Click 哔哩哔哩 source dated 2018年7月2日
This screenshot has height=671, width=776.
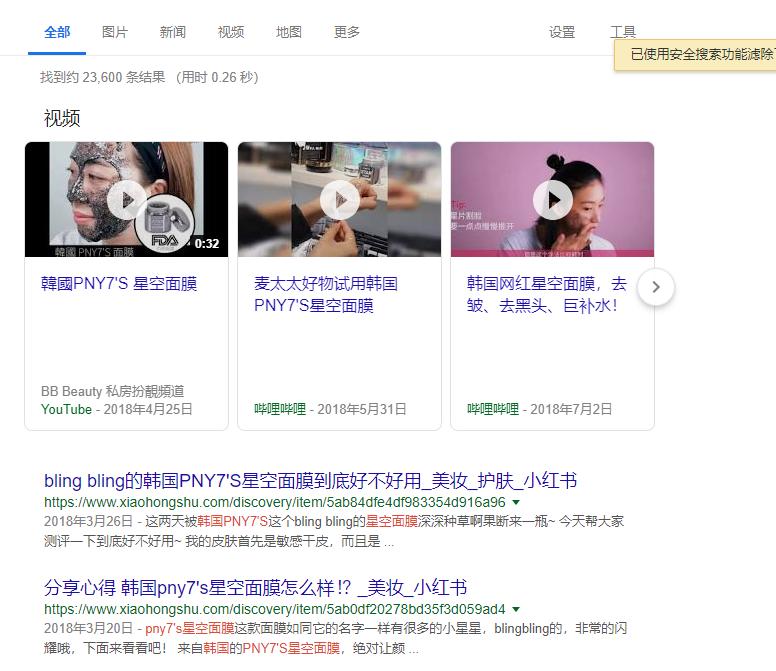493,409
